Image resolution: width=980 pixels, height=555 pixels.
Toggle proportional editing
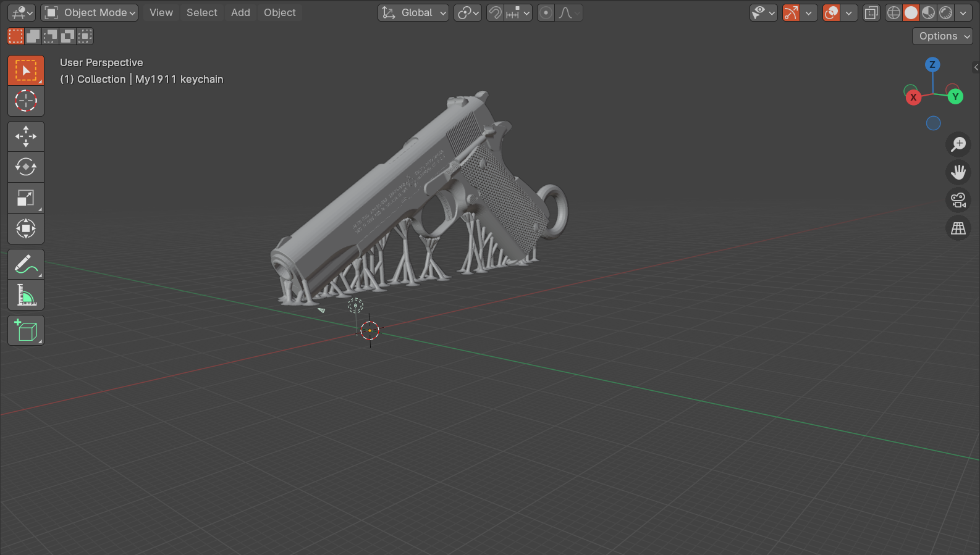(x=546, y=12)
